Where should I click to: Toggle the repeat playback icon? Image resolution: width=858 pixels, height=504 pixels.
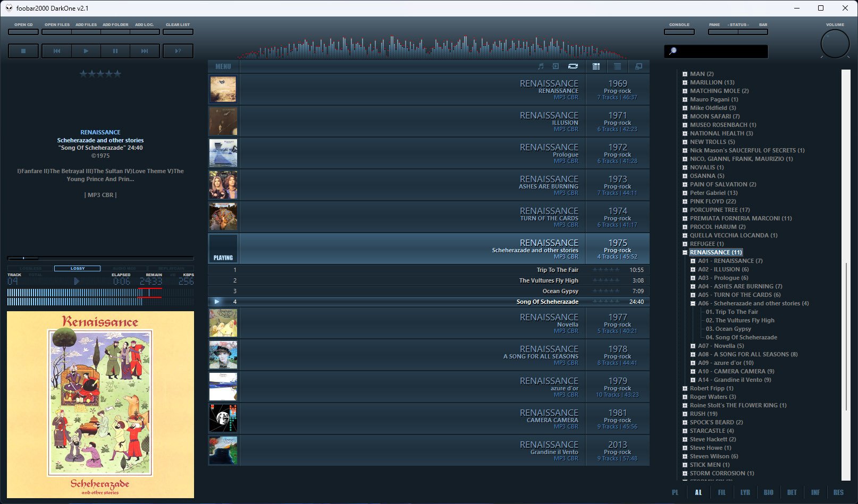(x=573, y=66)
